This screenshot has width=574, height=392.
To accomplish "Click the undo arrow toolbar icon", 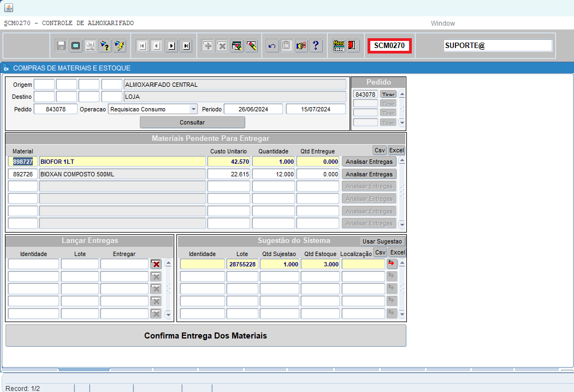I will (271, 46).
